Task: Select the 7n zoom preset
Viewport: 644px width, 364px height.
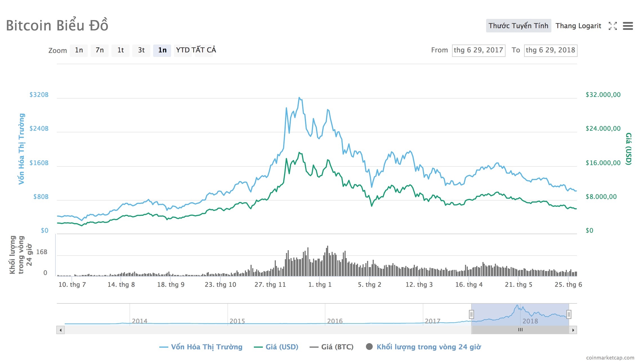Action: click(x=99, y=50)
